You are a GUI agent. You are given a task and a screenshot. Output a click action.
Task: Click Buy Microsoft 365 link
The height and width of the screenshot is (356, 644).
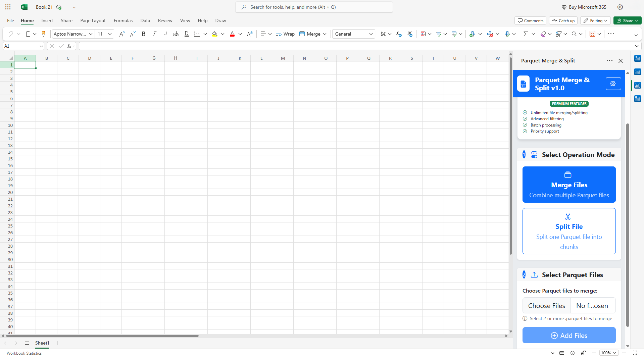[x=584, y=7]
